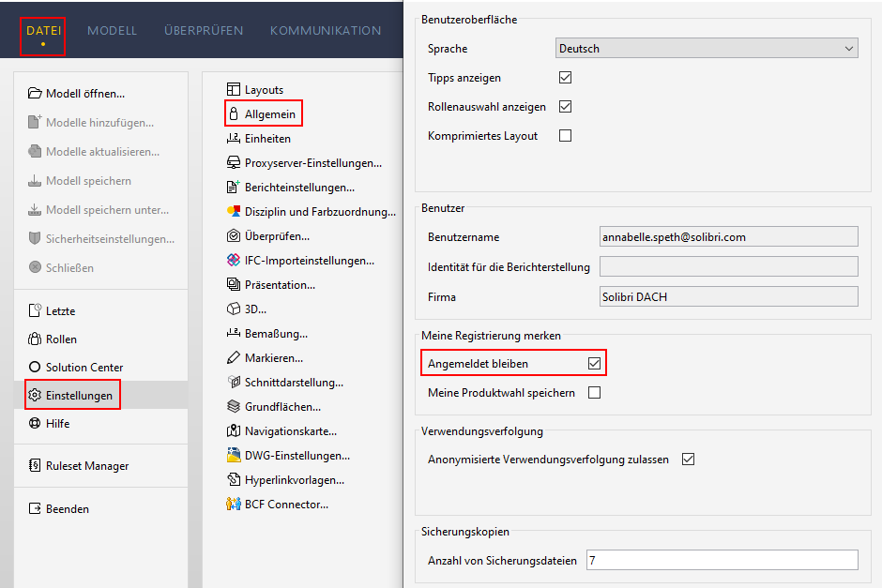
Task: Click the Anzahl von Sicherungsdateien field
Action: (x=722, y=560)
